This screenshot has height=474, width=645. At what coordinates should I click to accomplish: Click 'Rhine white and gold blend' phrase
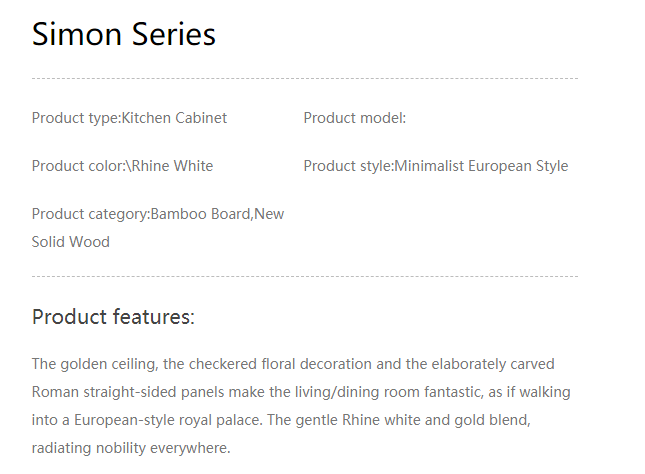coord(456,420)
